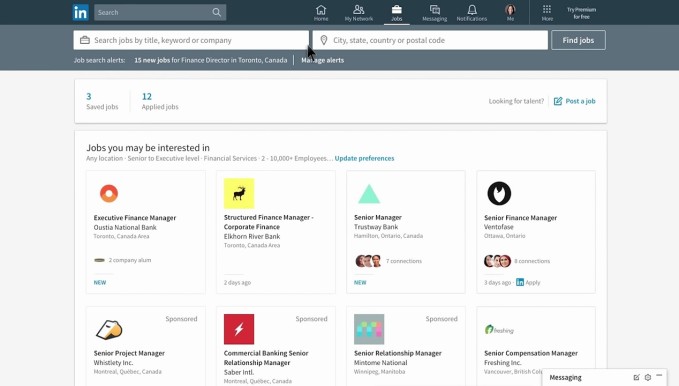
Task: Click the Whistlety Inc. logo
Action: tap(109, 329)
